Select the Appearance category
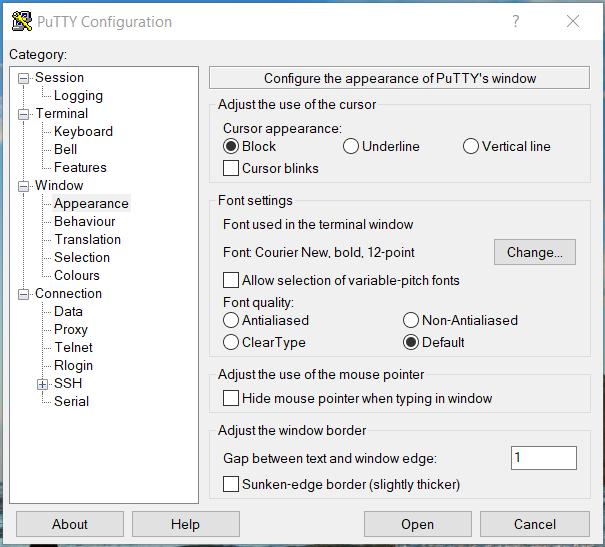The width and height of the screenshot is (605, 547). click(x=91, y=203)
